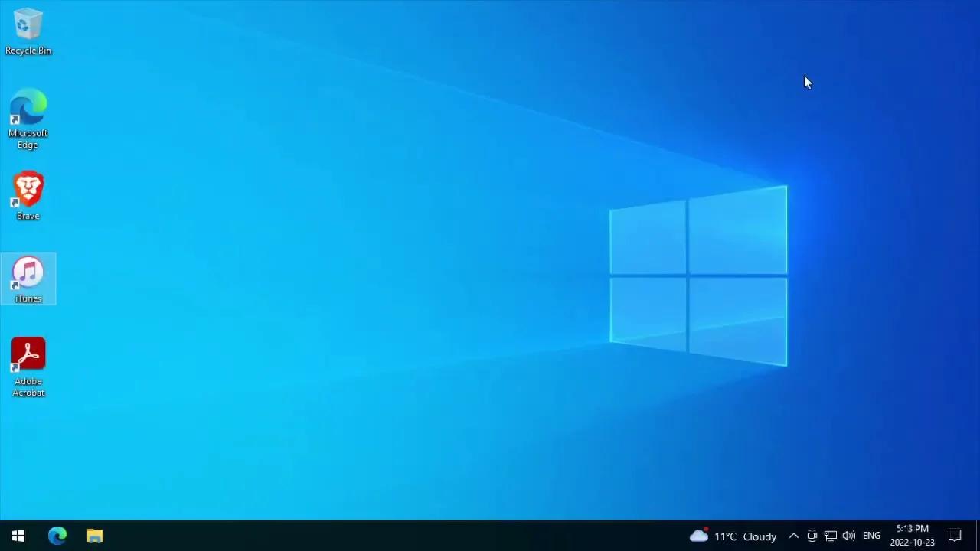Select the Recycle Bin desktop icon
Screen dimensions: 980x551
click(28, 31)
